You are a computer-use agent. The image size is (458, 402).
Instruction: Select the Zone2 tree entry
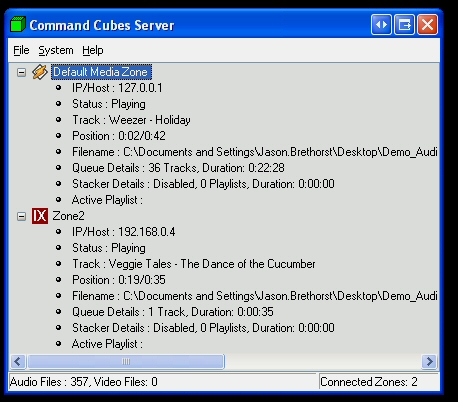tap(68, 216)
